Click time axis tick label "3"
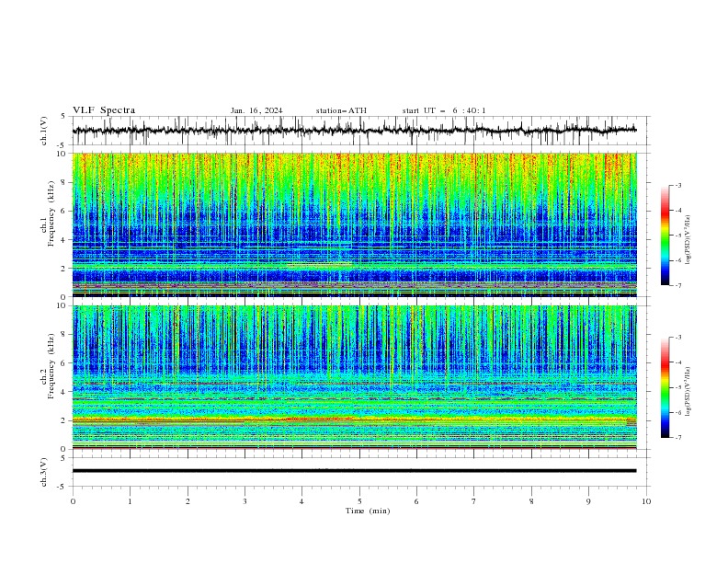The height and width of the screenshot is (563, 728). 245,501
